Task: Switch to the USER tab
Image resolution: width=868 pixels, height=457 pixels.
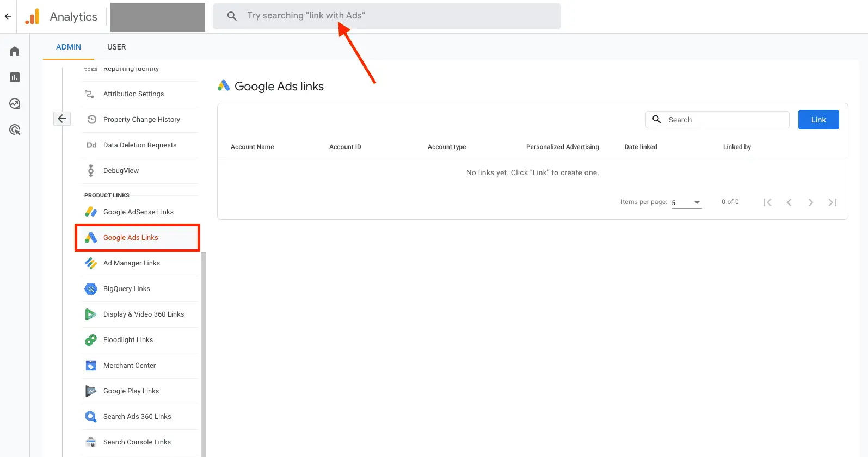Action: (116, 47)
